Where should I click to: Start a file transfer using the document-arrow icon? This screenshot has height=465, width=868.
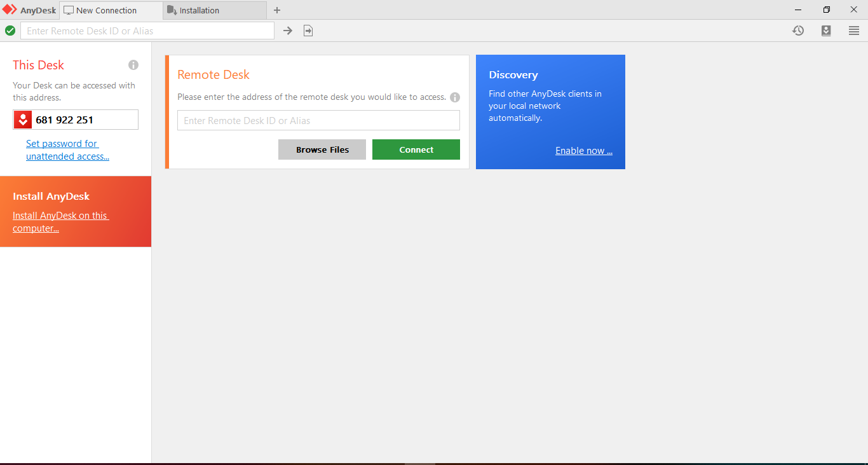[x=308, y=30]
